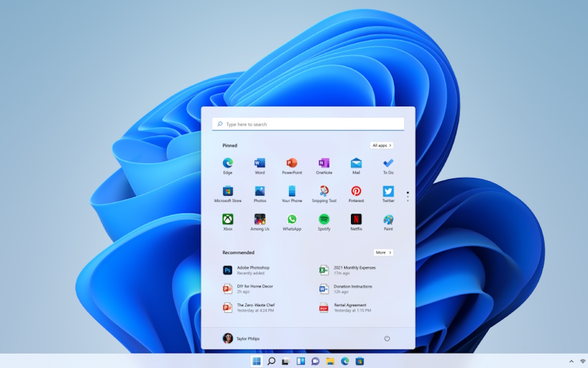Screen dimensions: 588x368
Task: Click the Type here to search field
Action: pyautogui.click(x=308, y=125)
